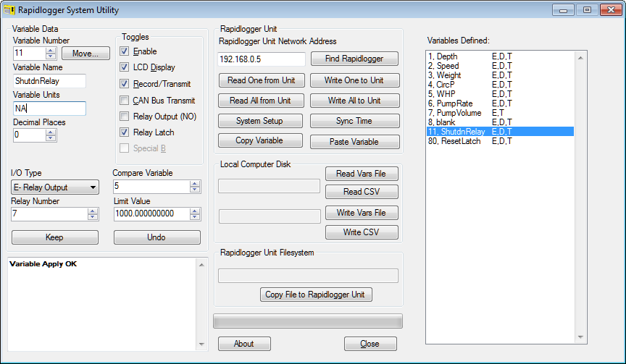Screen dimensions: 626x364
Task: Select '8, blank' in variables list
Action: [x=500, y=122]
